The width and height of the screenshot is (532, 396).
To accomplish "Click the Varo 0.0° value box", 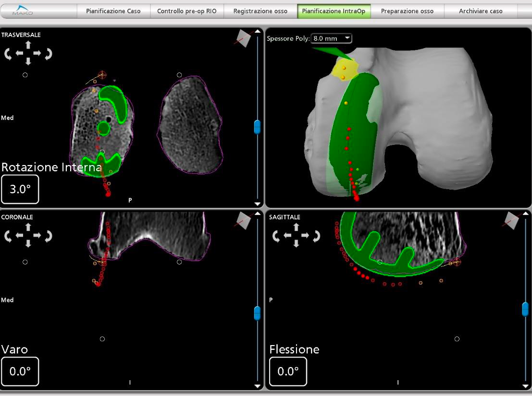I will pos(20,371).
